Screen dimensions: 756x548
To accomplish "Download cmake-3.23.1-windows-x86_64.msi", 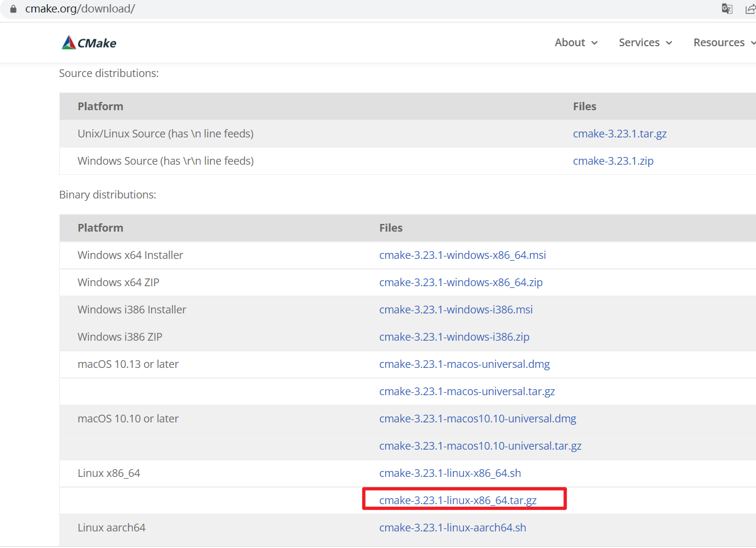I will pos(463,255).
